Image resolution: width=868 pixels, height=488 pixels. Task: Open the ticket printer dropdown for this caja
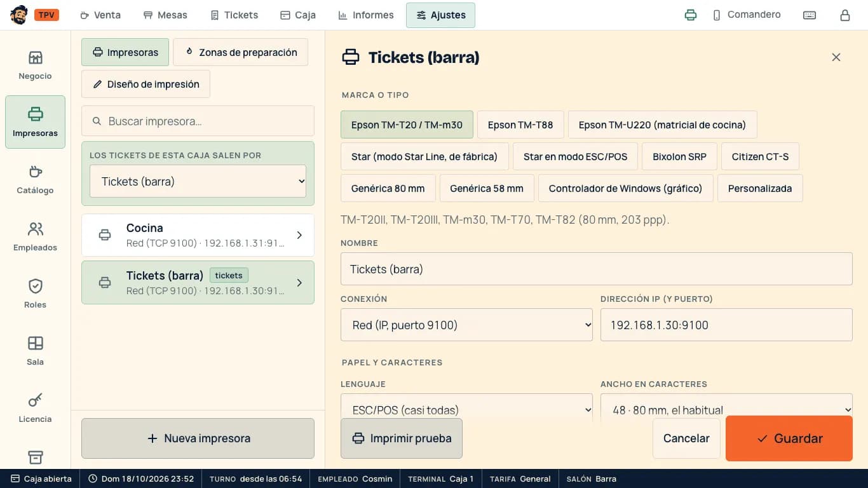(x=198, y=181)
